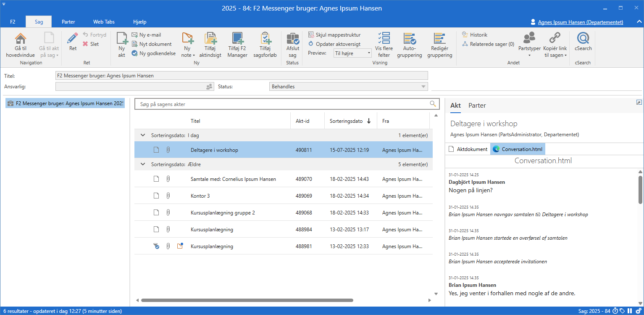Collapse the Sorteringsdato: Ældre group
644x315 pixels.
point(143,164)
